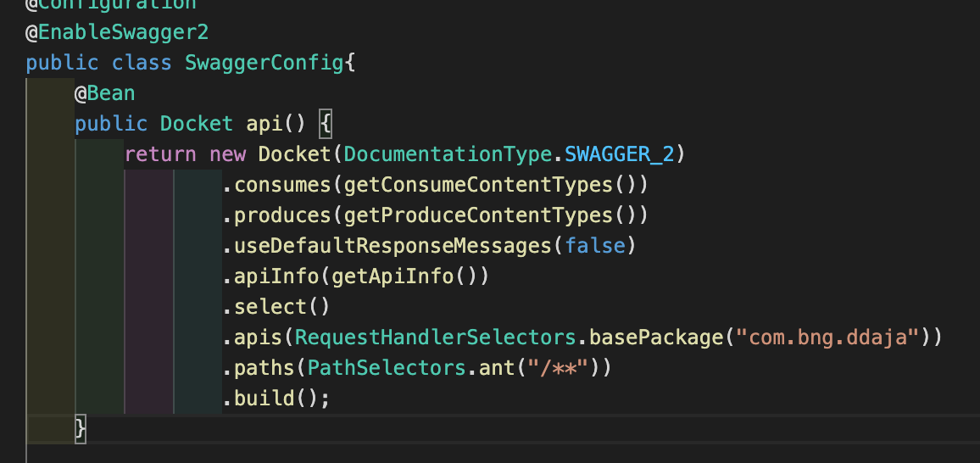Viewport: 980px width, 463px height.
Task: Click the @EnableSwagger2 annotation
Action: (117, 33)
